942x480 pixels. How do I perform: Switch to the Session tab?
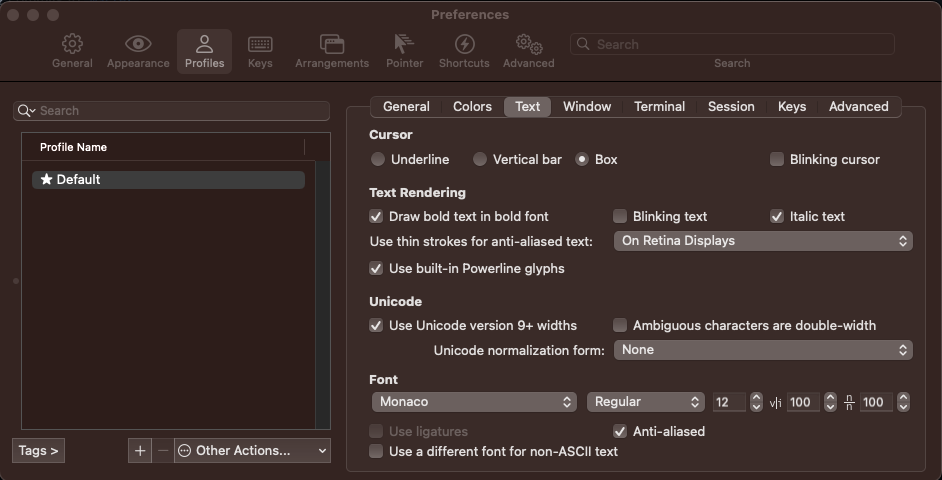731,106
